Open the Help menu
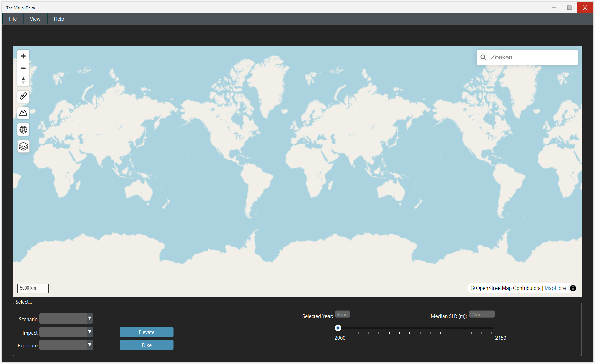 pos(59,19)
